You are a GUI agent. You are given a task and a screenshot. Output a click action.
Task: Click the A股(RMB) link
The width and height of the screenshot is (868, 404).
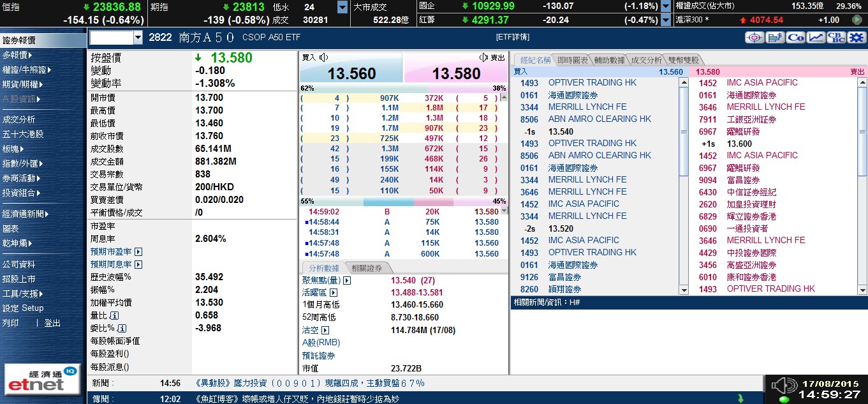tap(321, 343)
